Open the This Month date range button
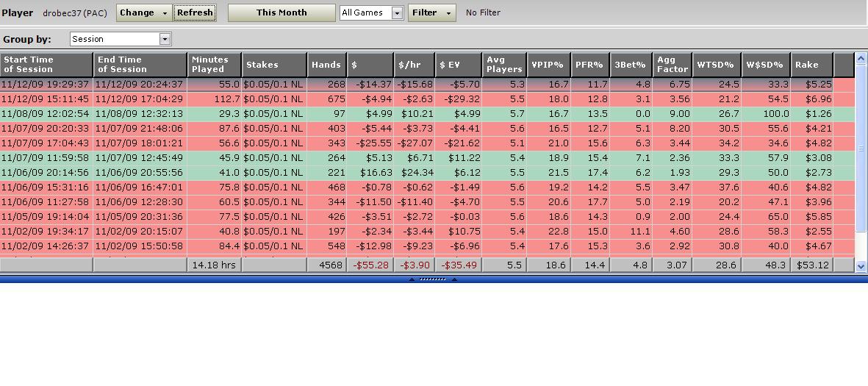This screenshot has height=386, width=868. (x=281, y=12)
